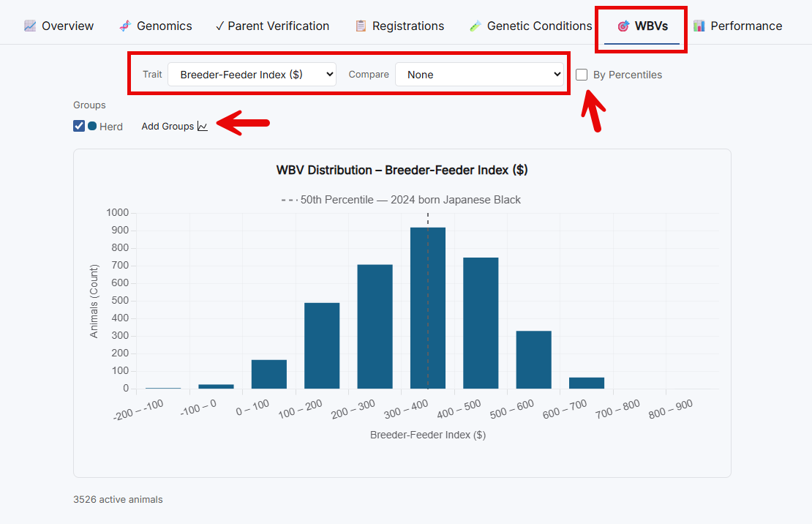The width and height of the screenshot is (812, 524).
Task: Open the Compare dropdown
Action: (x=479, y=75)
